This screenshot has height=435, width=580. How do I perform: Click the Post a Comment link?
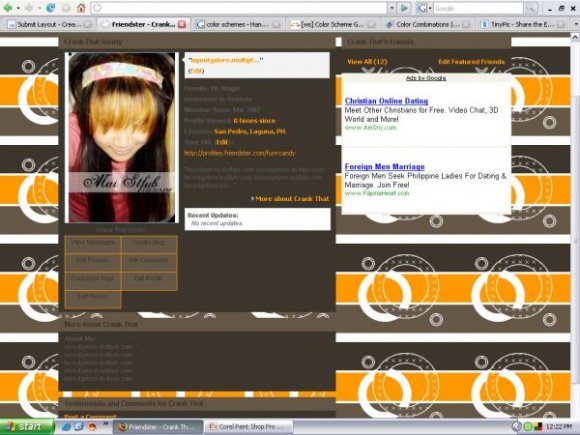(x=90, y=416)
